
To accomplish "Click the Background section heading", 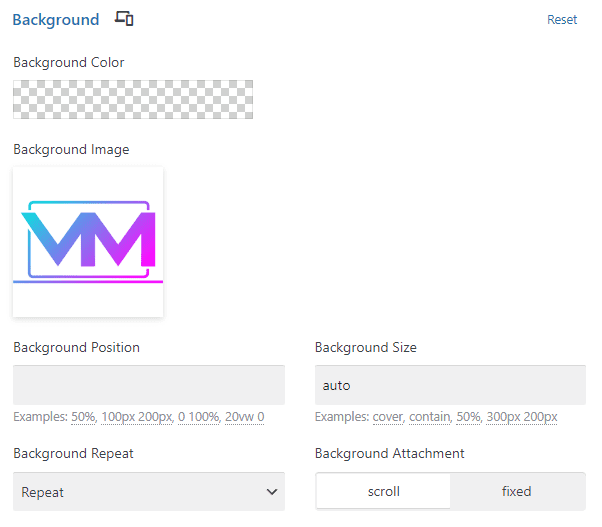I will (56, 20).
